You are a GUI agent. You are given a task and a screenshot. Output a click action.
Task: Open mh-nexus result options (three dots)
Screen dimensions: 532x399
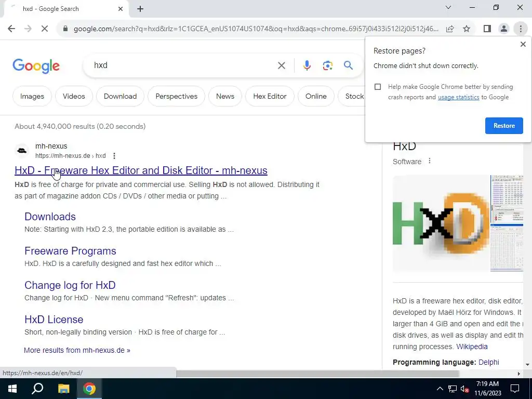point(114,156)
